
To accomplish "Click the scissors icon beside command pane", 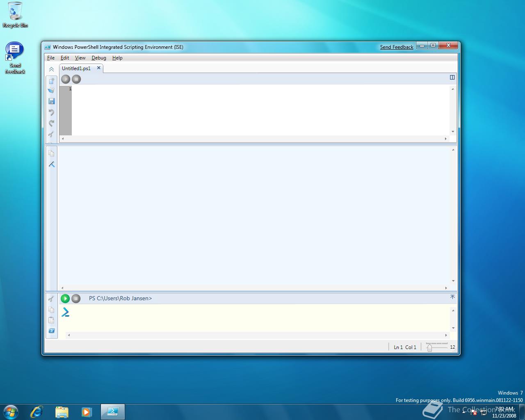I will (x=51, y=299).
